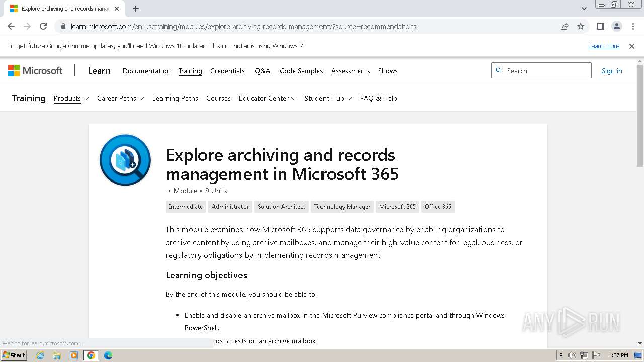The image size is (644, 362).
Task: Open the Chrome profile avatar icon
Action: point(616,26)
